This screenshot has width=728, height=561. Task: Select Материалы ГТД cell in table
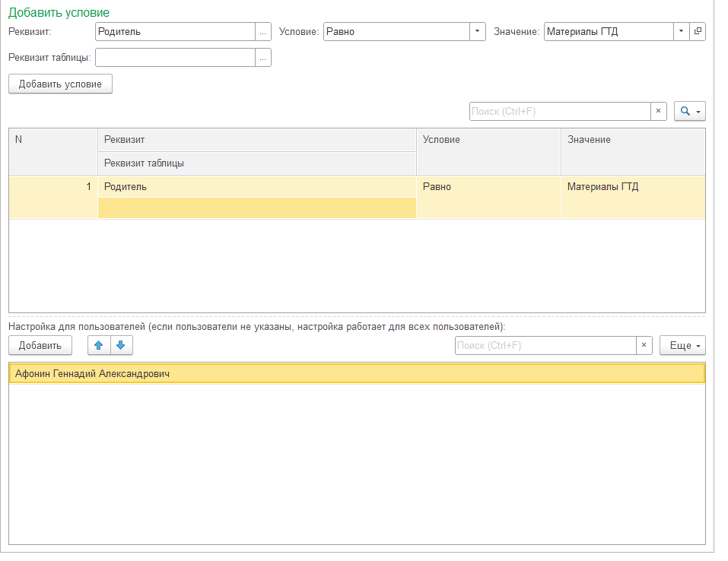pyautogui.click(x=633, y=197)
